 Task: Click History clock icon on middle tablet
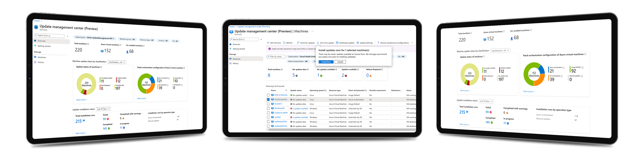(x=230, y=63)
